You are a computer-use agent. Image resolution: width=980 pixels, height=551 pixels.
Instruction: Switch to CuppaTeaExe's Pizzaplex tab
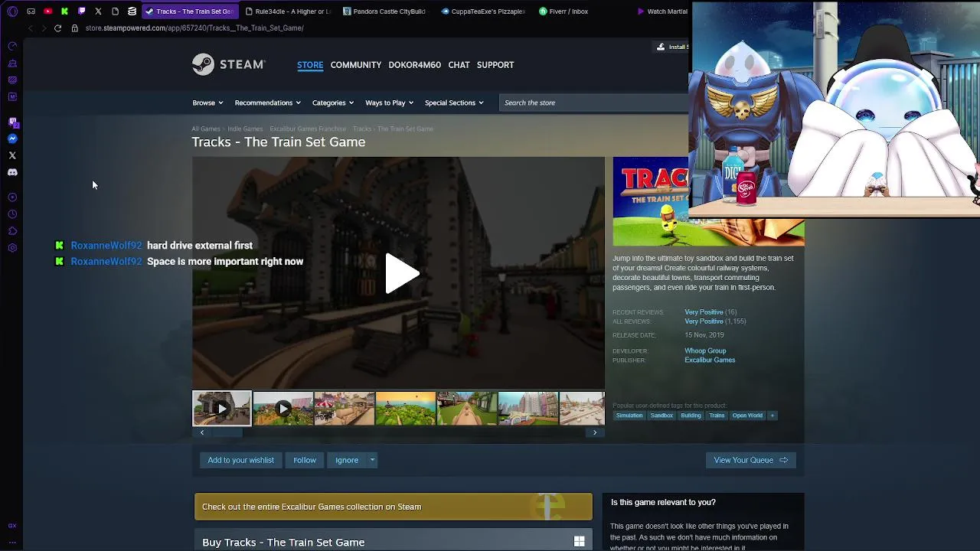click(x=484, y=11)
